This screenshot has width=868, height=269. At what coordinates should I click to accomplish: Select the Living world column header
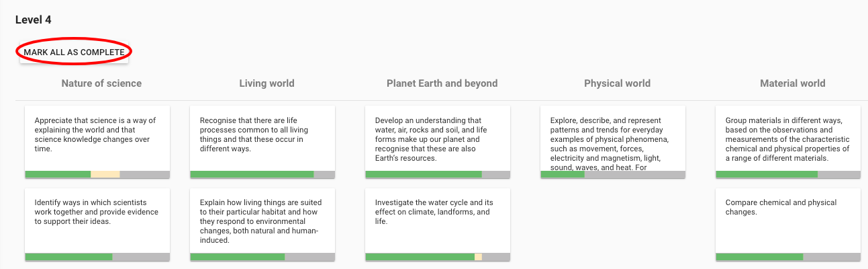[x=267, y=83]
